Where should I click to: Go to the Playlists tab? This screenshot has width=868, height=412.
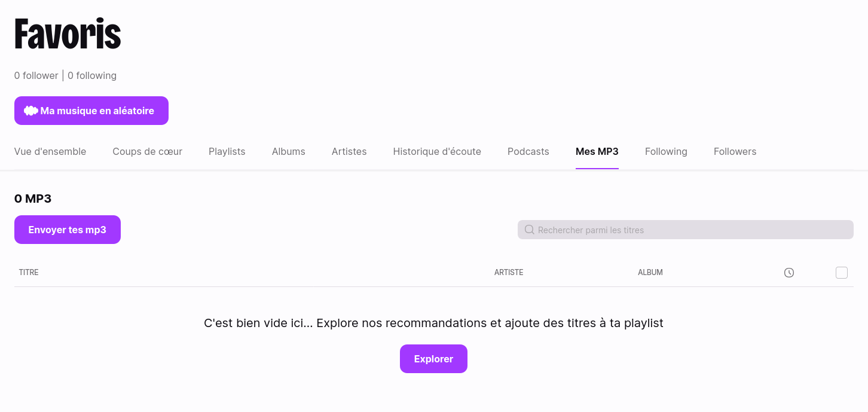point(227,151)
